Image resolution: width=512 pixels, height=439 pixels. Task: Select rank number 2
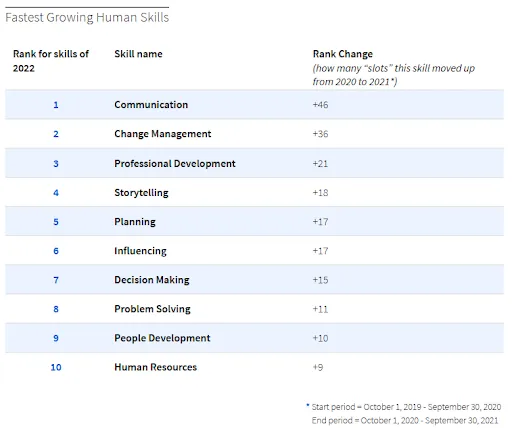pos(56,134)
